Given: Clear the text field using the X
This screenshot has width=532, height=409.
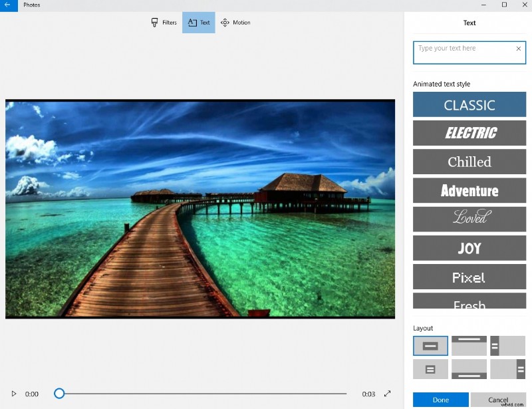Looking at the screenshot, I should click(518, 48).
